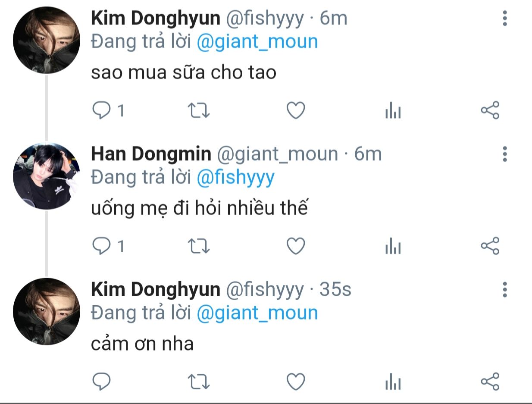The image size is (532, 404).
Task: Open Han Dongmin's profile picture
Action: 47,176
